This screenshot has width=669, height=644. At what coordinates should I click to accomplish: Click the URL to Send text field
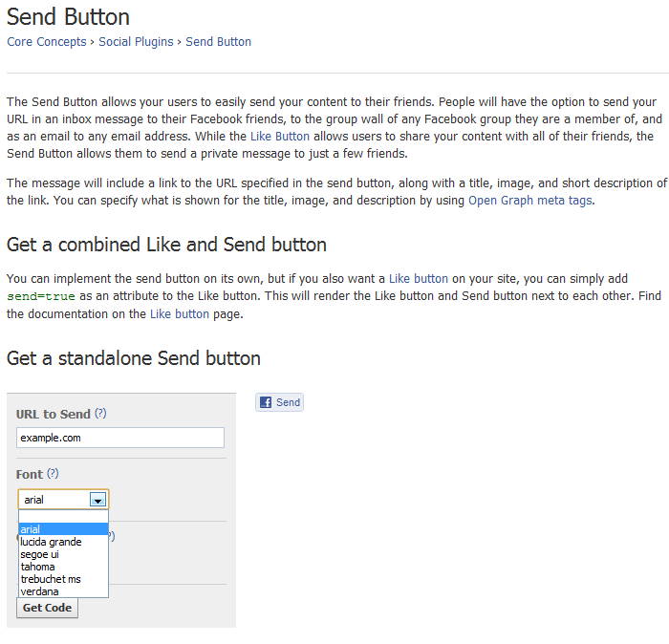pos(120,438)
